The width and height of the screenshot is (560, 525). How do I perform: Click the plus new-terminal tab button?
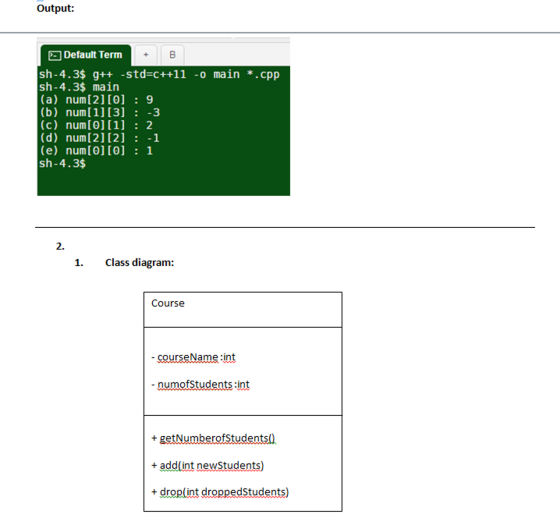[146, 55]
